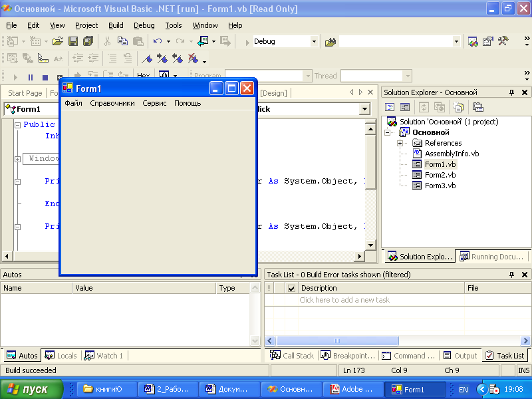Click the Navigate Backward toolbar icon
Image resolution: width=532 pixels, height=399 pixels.
(203, 41)
